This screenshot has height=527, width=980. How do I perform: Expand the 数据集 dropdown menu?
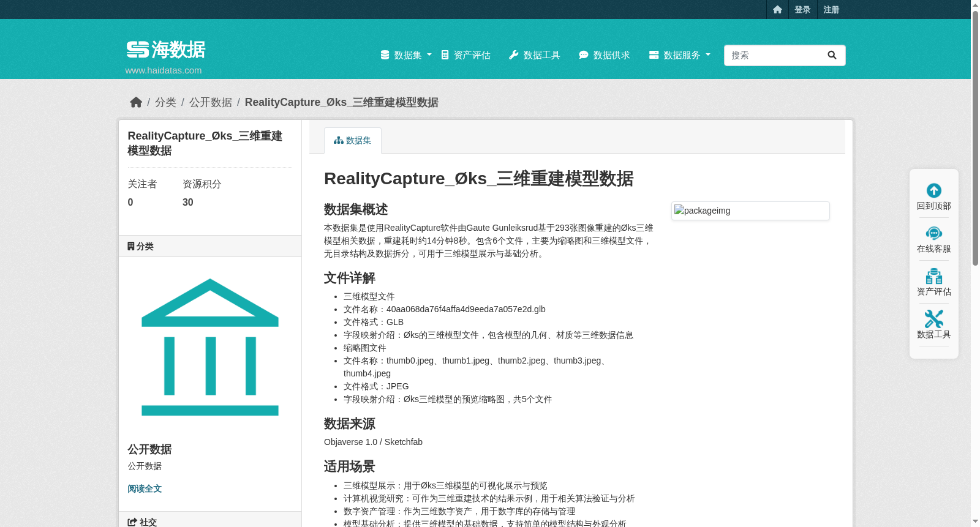click(406, 55)
